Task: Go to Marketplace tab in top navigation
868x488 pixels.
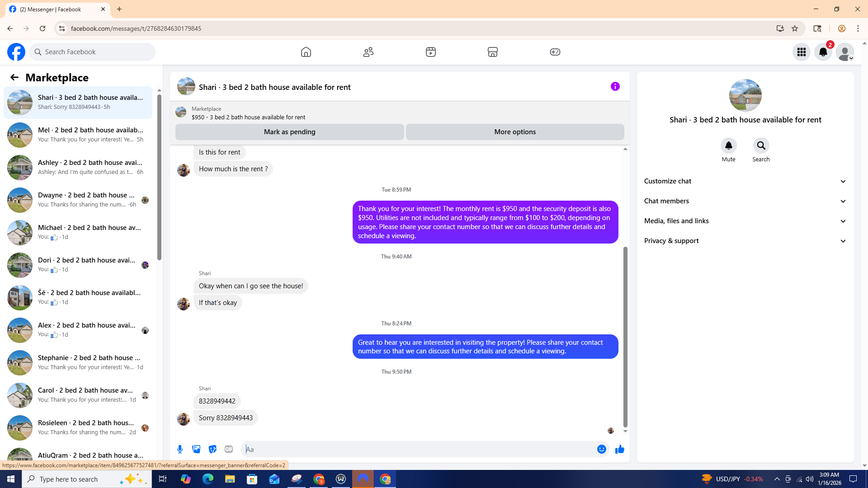Action: [492, 52]
